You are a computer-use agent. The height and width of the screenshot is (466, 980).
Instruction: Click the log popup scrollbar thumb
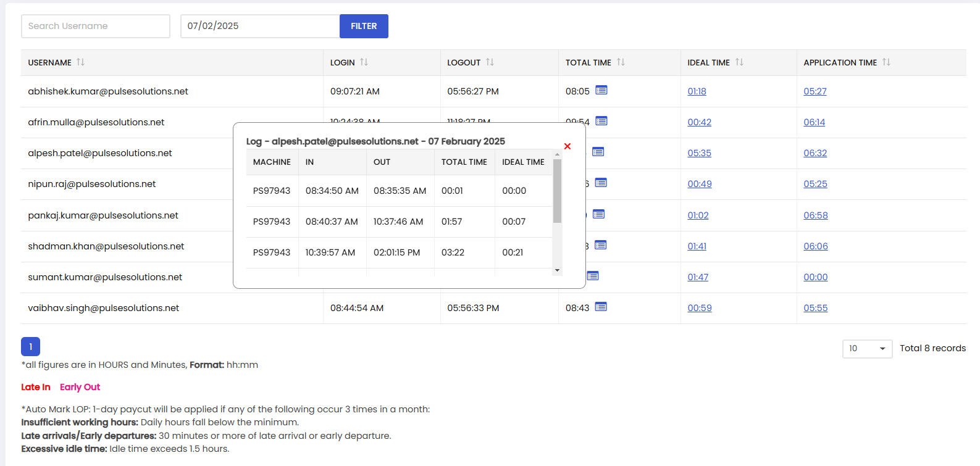[557, 191]
